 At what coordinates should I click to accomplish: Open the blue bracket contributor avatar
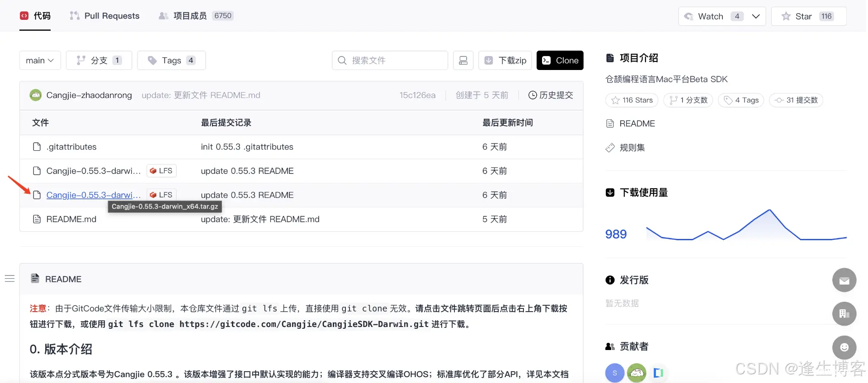(658, 373)
